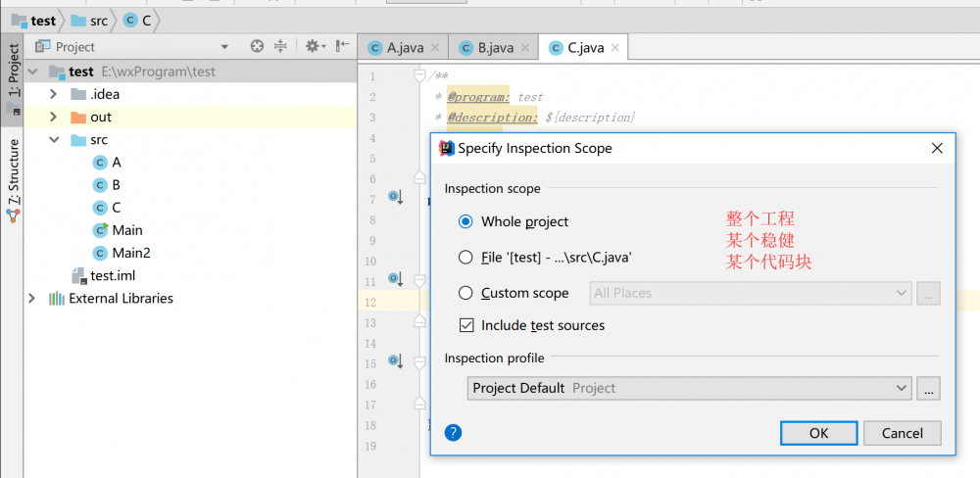Click the gutter override icon at line 15
980x478 pixels.
tap(396, 362)
